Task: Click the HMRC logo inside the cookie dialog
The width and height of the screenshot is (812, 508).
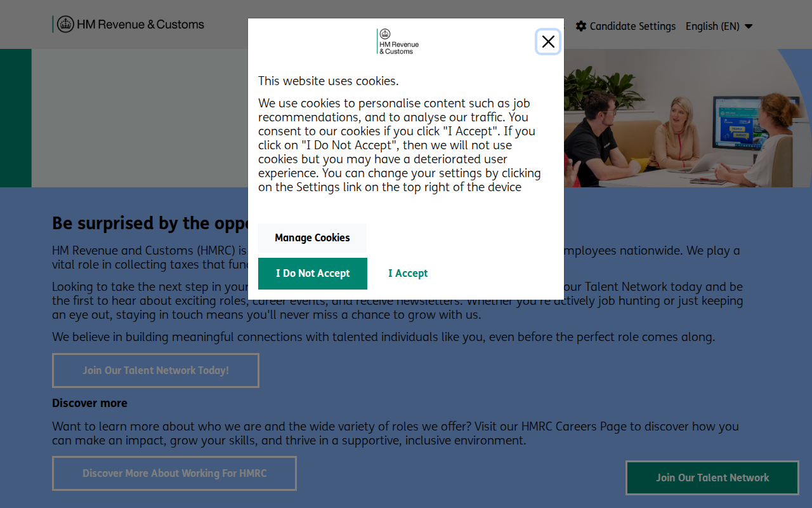Action: (x=398, y=41)
